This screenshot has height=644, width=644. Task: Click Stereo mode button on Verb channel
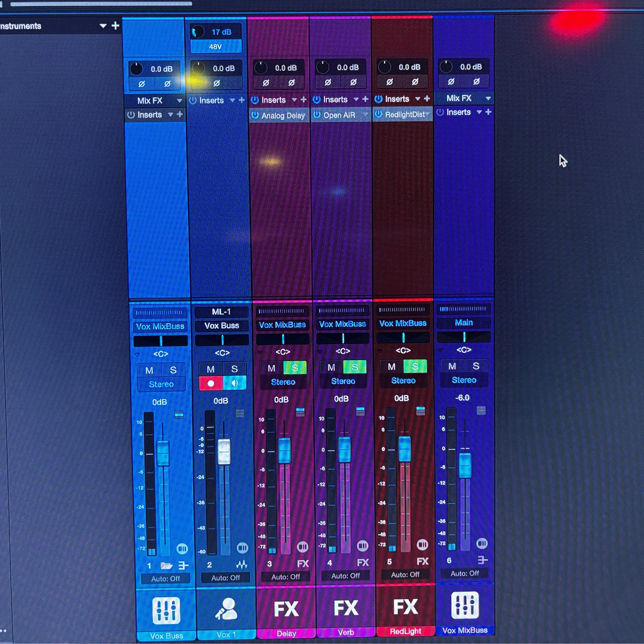point(343,381)
